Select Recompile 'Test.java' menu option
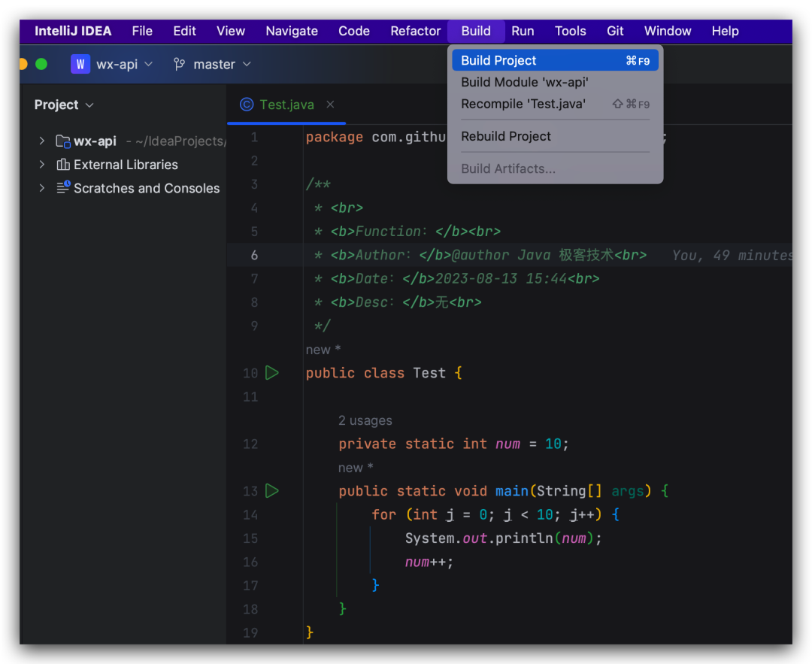Image resolution: width=812 pixels, height=664 pixels. (523, 104)
